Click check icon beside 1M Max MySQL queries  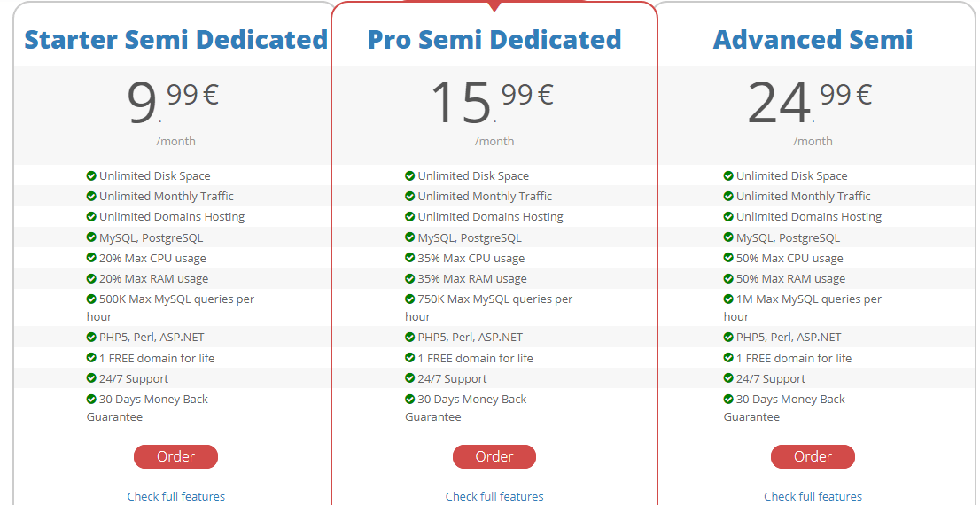[728, 299]
